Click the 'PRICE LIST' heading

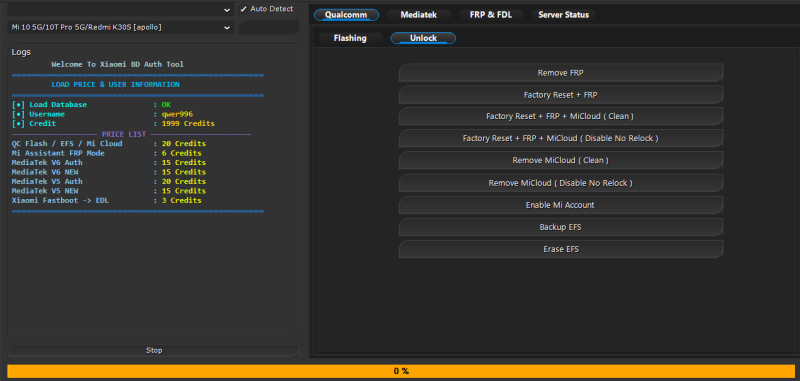[x=124, y=134]
